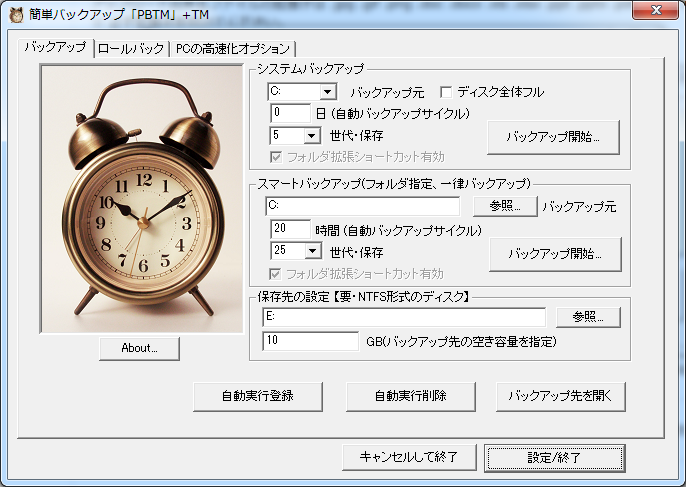The height and width of the screenshot is (487, 686).
Task: Switch to the ロールバック tab
Action: pyautogui.click(x=130, y=48)
